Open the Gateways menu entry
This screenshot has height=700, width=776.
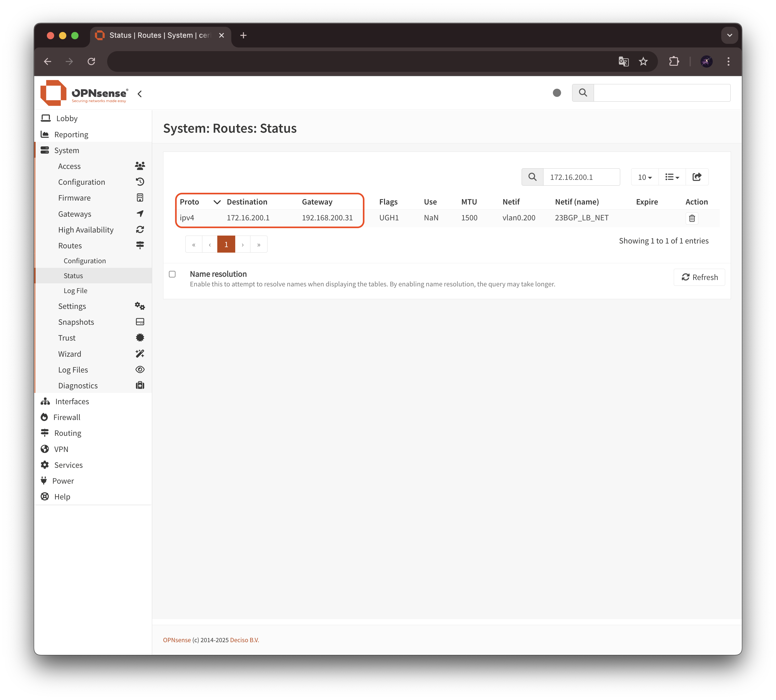pyautogui.click(x=75, y=214)
